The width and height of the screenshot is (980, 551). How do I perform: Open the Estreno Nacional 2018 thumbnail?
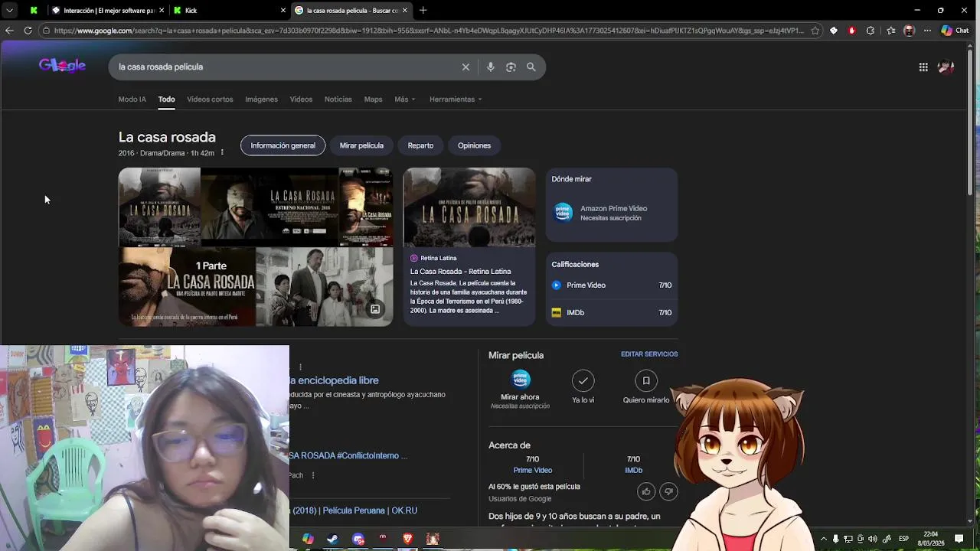(269, 207)
